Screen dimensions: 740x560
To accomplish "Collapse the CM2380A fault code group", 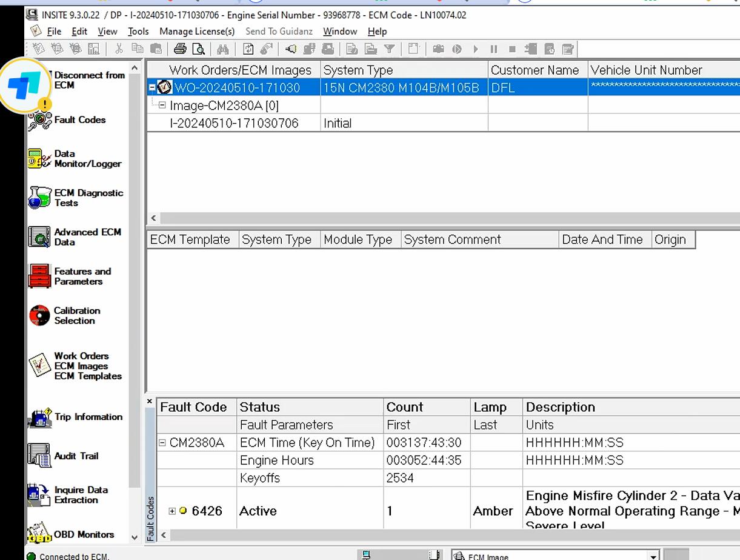I will click(x=162, y=443).
